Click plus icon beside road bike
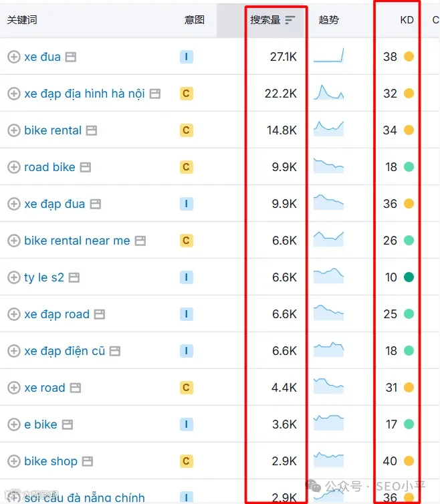Screen dimensions: 440x504 tap(14, 167)
